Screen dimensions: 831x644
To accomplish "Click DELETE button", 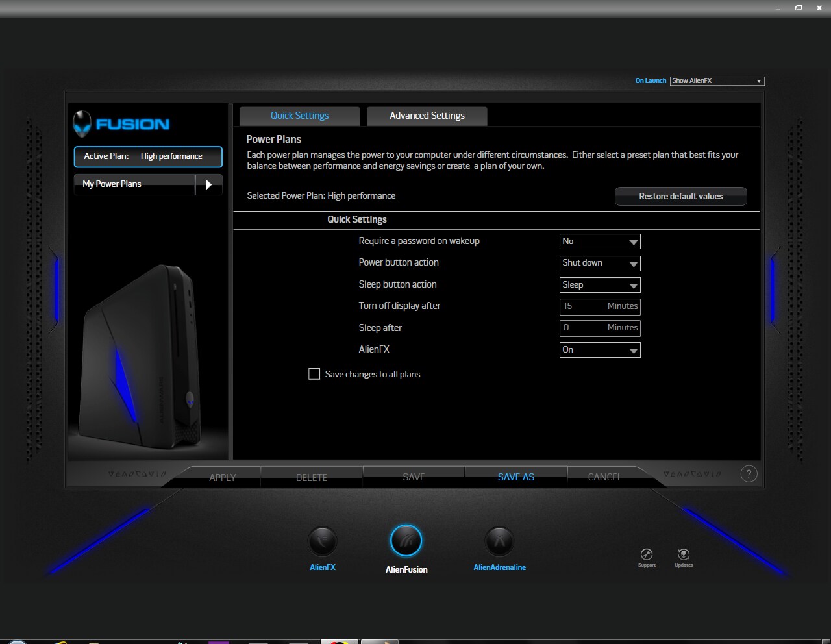I will tap(312, 477).
